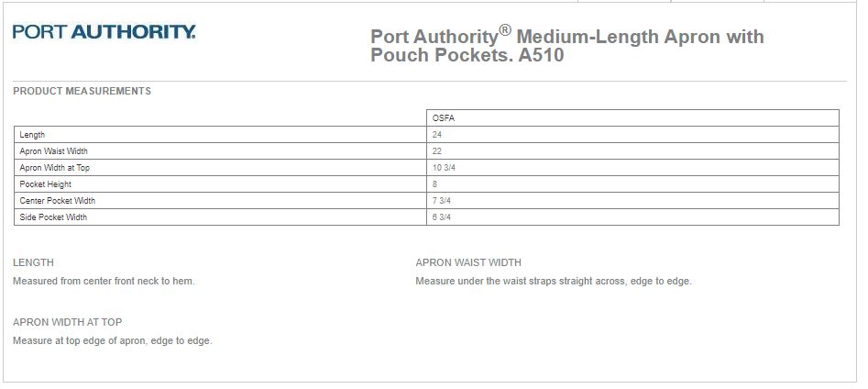Select the 7 3/4 Center Pocket value
Screen dimensions: 868x389
click(441, 201)
